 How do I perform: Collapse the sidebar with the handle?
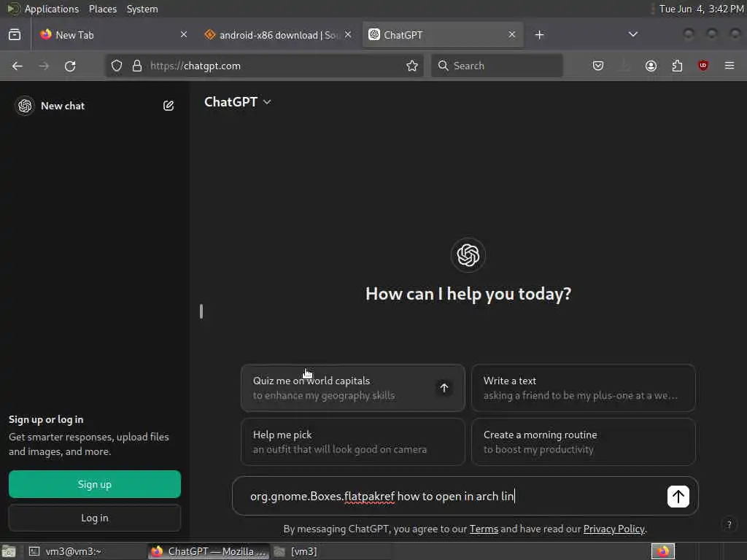201,311
